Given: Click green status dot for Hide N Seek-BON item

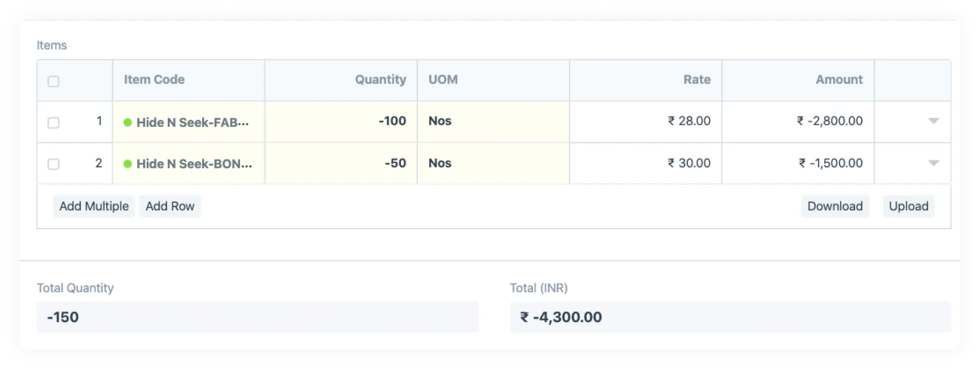Looking at the screenshot, I should (128, 164).
